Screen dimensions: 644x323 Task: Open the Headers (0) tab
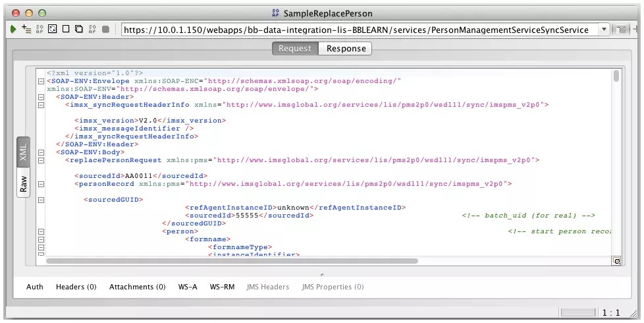tap(76, 287)
